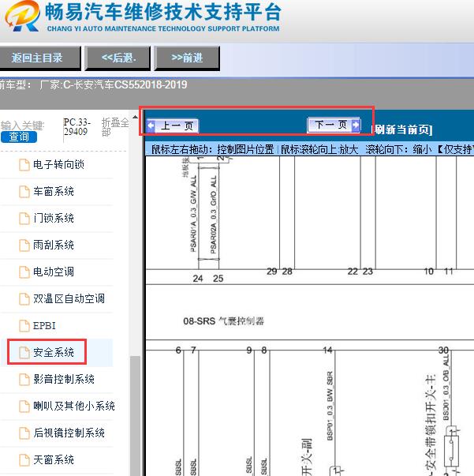Click wire label BSD01_0.3_O/B_ALL
Image resolution: width=474 pixels, height=476 pixels.
[x=446, y=387]
